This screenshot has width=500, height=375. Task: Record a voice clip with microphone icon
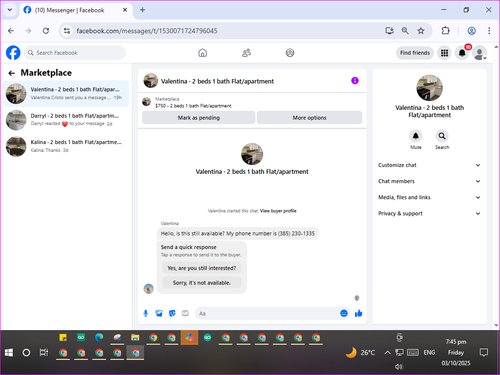click(x=146, y=313)
